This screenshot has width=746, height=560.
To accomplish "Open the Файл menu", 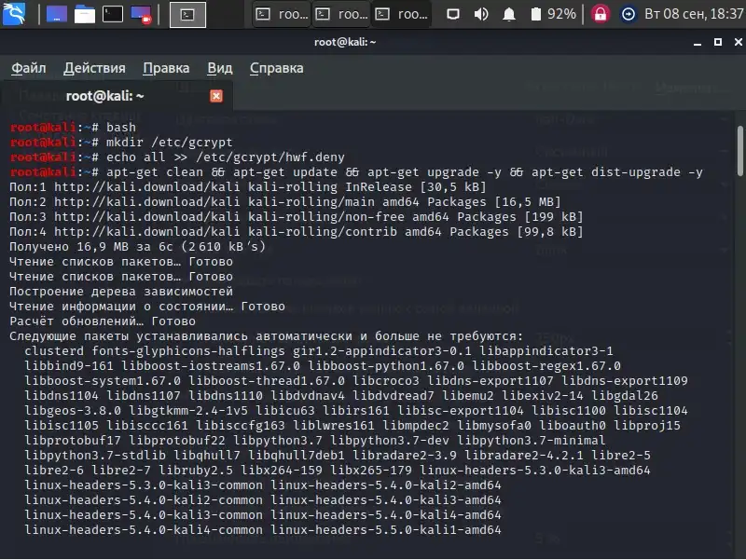I will pyautogui.click(x=29, y=68).
